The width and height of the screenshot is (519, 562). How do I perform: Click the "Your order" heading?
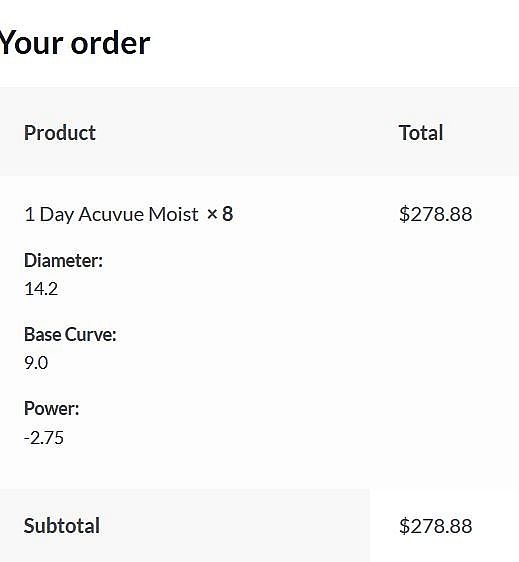click(x=74, y=43)
